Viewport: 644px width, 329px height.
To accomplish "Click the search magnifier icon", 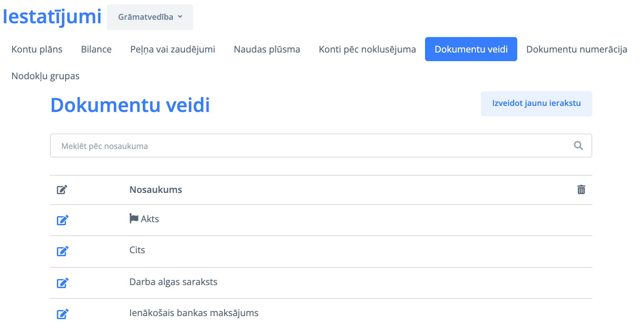I will (578, 146).
